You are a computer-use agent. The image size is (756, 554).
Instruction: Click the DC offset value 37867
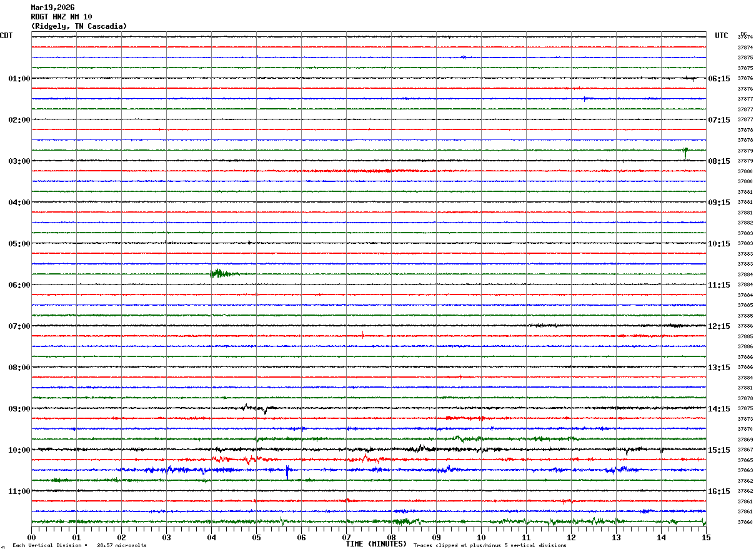(x=745, y=450)
